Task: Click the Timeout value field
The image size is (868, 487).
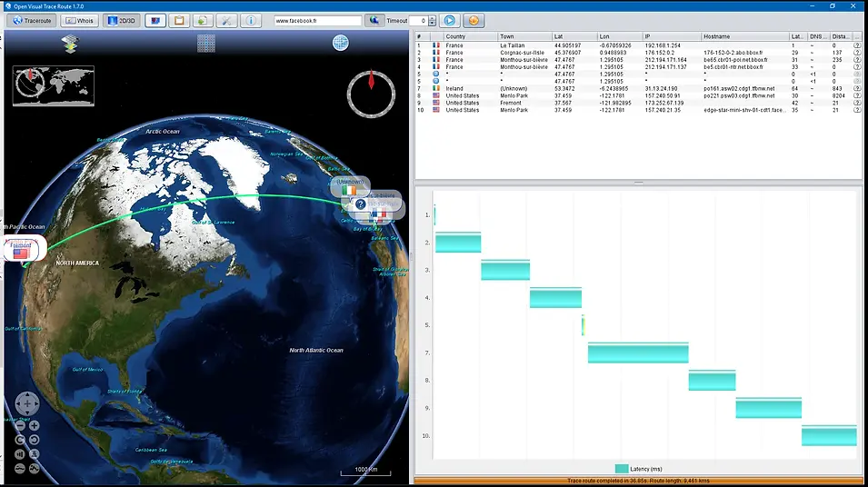Action: 418,21
